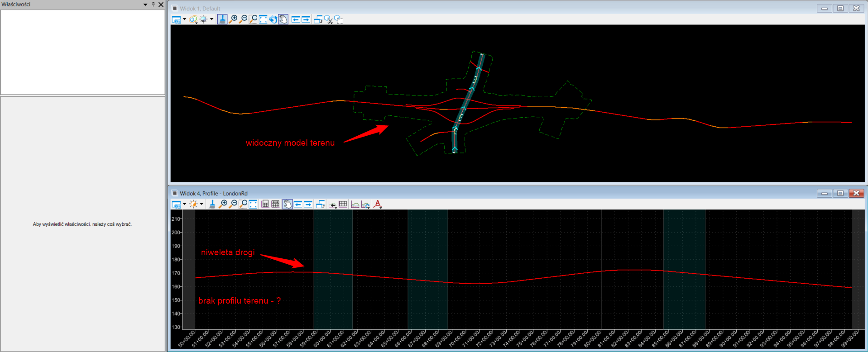
Task: Select Window Area zoom in Profile view
Action: click(243, 205)
